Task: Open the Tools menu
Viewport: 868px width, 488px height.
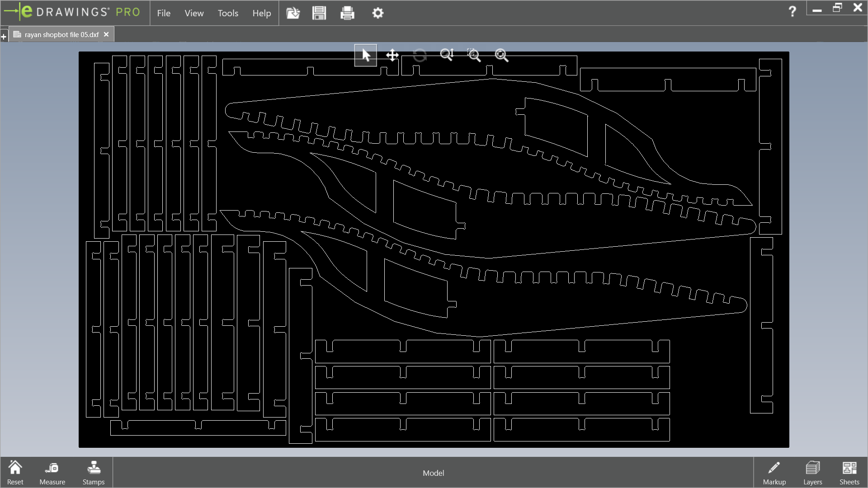Action: (228, 13)
